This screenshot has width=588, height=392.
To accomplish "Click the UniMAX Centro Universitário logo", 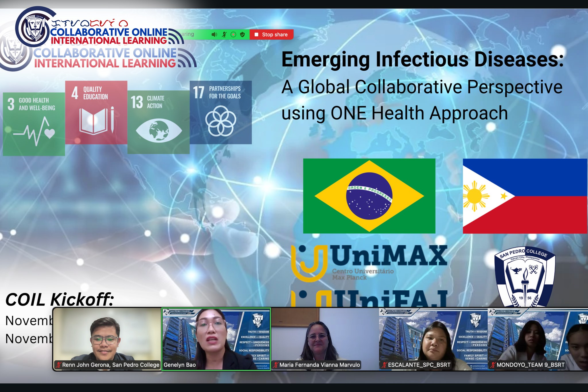I will coord(369,263).
